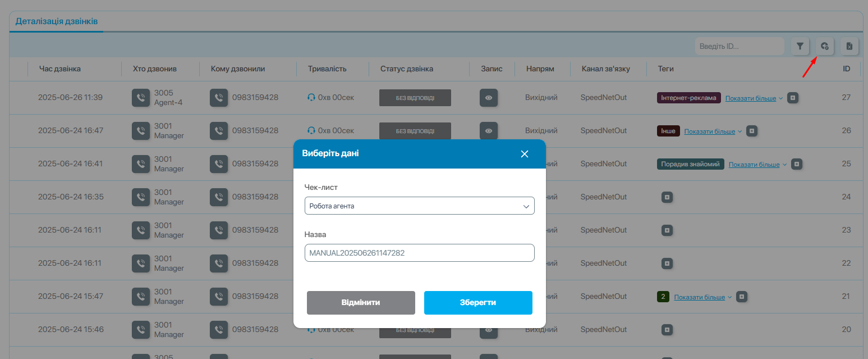The width and height of the screenshot is (868, 359).
Task: Click the call evaluation toolbar icon
Action: click(824, 46)
